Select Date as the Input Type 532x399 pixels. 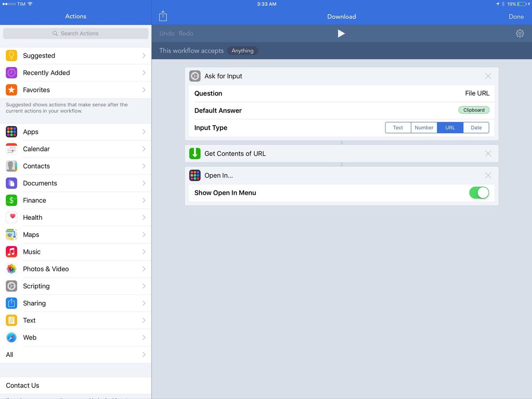click(476, 127)
